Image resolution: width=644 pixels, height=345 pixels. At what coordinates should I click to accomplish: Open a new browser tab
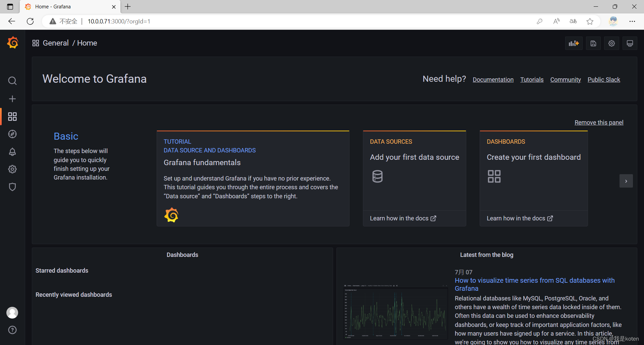(128, 7)
